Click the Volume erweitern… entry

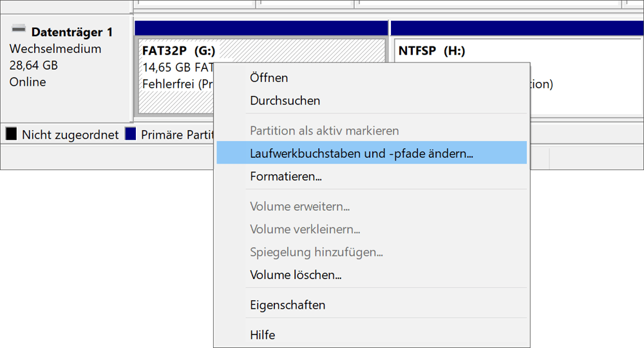coord(299,207)
